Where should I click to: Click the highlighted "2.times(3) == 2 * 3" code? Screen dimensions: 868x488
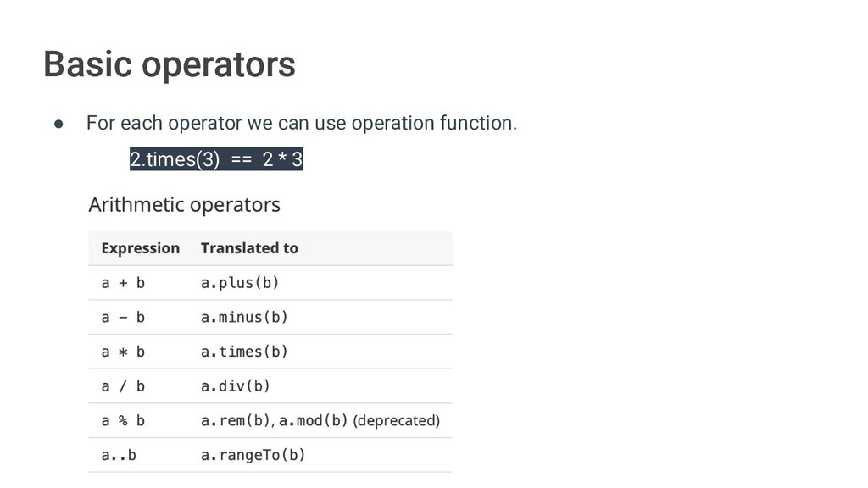[216, 159]
